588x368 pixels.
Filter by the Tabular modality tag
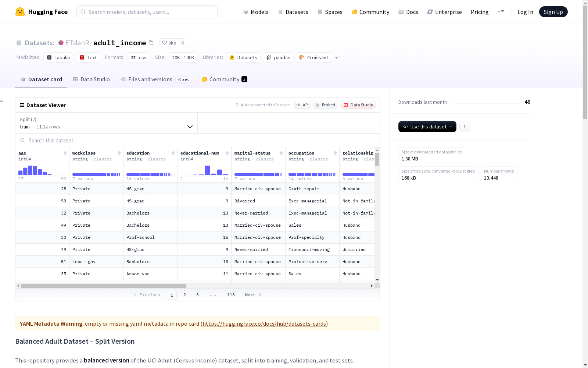(x=59, y=57)
